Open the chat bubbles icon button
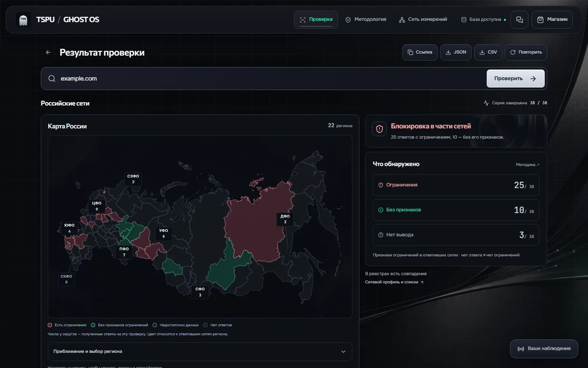 519,20
